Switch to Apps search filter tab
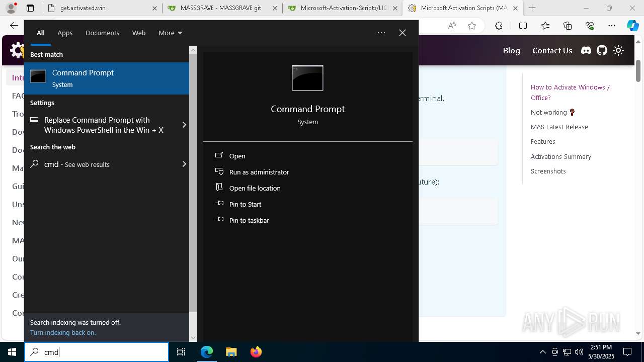This screenshot has height=362, width=644. [x=65, y=33]
